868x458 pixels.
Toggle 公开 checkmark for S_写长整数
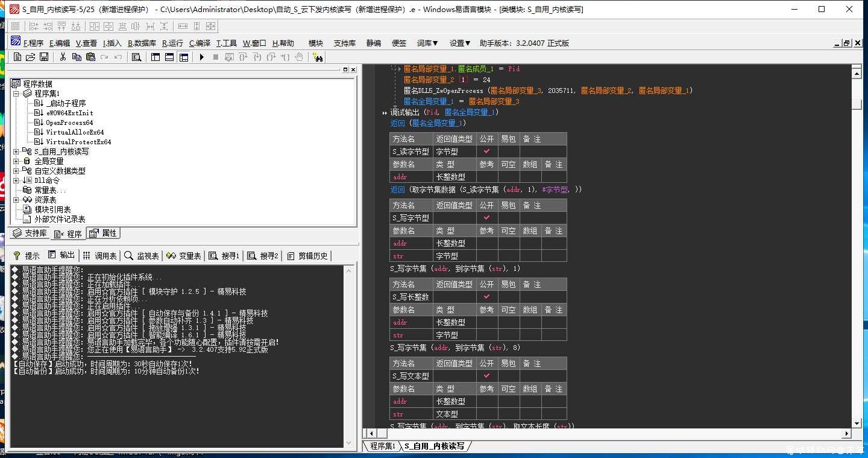pyautogui.click(x=487, y=297)
